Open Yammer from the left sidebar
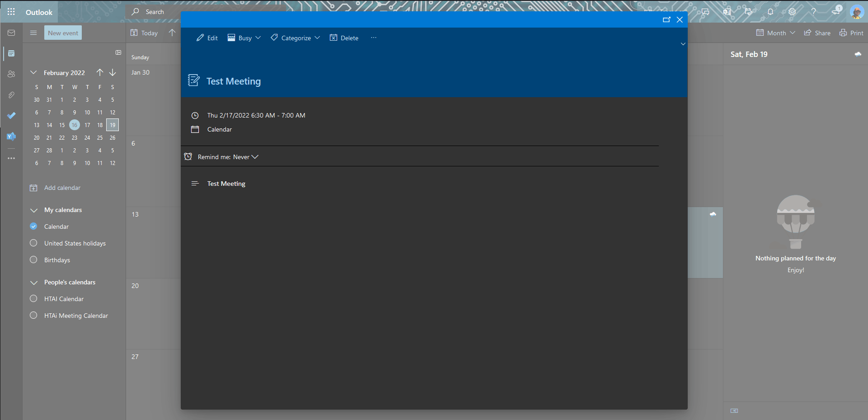Image resolution: width=868 pixels, height=420 pixels. 11,136
